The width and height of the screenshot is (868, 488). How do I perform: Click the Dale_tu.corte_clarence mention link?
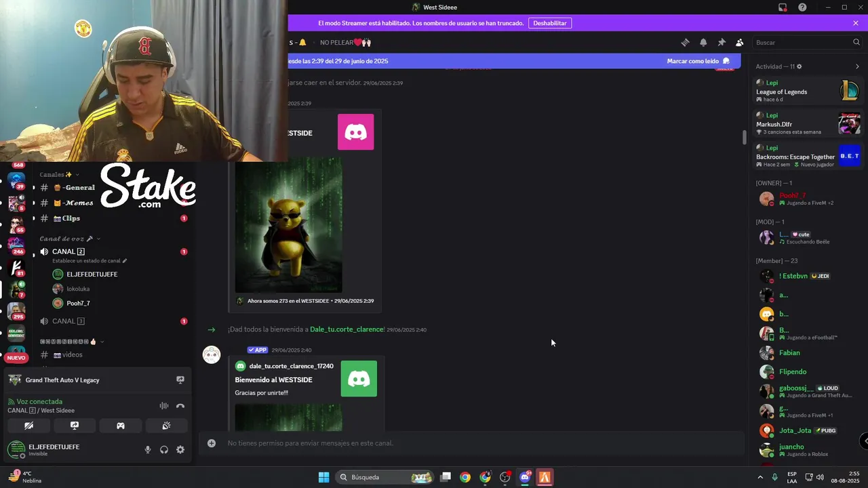pyautogui.click(x=347, y=329)
